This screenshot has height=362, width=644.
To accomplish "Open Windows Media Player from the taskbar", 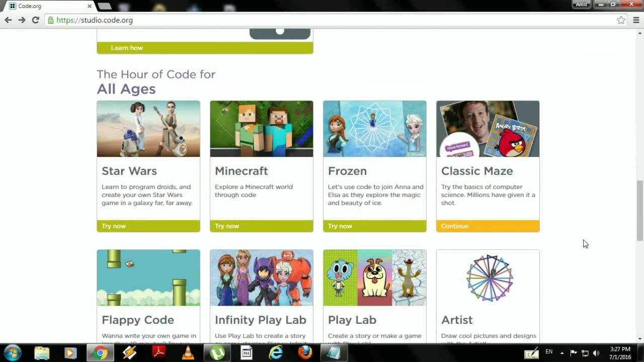I will pos(70,353).
